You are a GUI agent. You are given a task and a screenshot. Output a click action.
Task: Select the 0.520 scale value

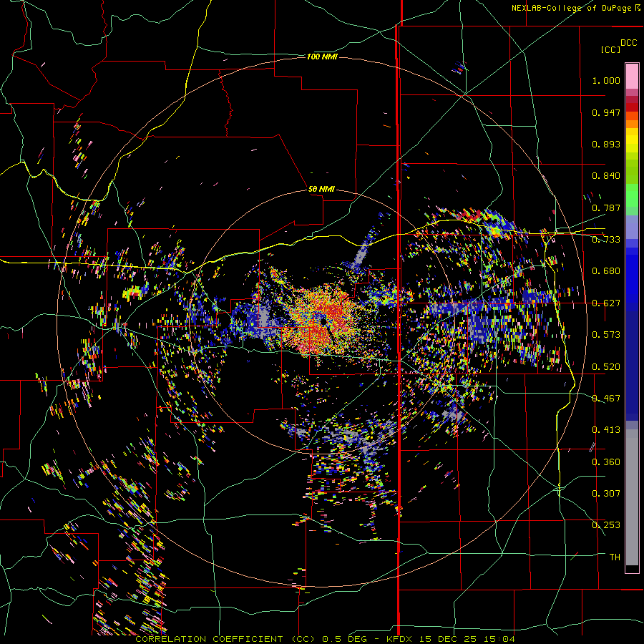606,367
